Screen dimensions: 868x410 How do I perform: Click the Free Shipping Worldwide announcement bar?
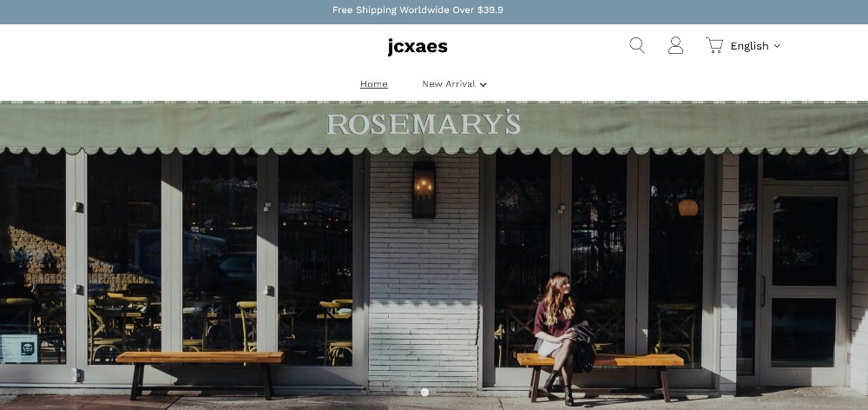coord(434,11)
